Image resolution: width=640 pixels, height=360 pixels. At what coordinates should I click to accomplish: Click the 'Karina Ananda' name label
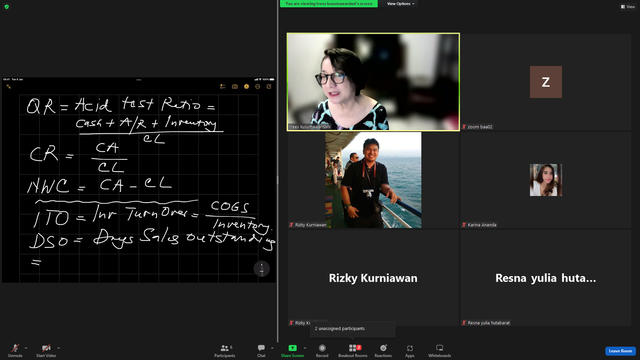tap(482, 225)
